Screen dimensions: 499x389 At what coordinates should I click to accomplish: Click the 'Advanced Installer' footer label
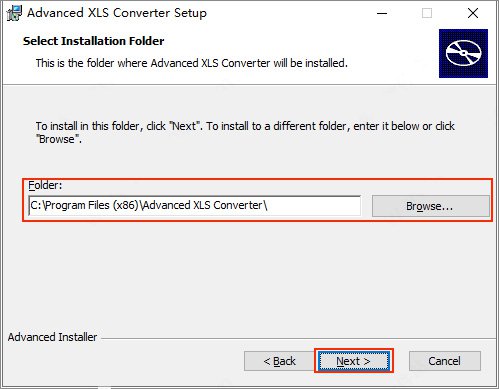53,337
